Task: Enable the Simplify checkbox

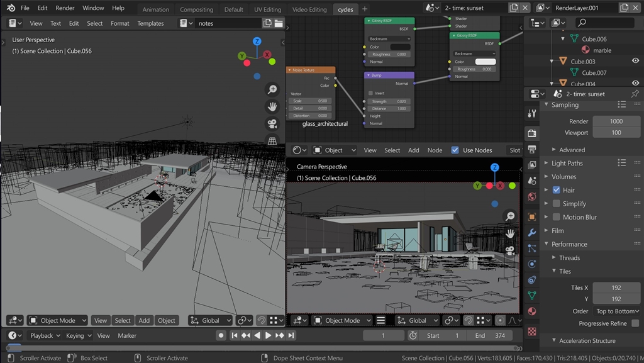Action: tap(556, 204)
